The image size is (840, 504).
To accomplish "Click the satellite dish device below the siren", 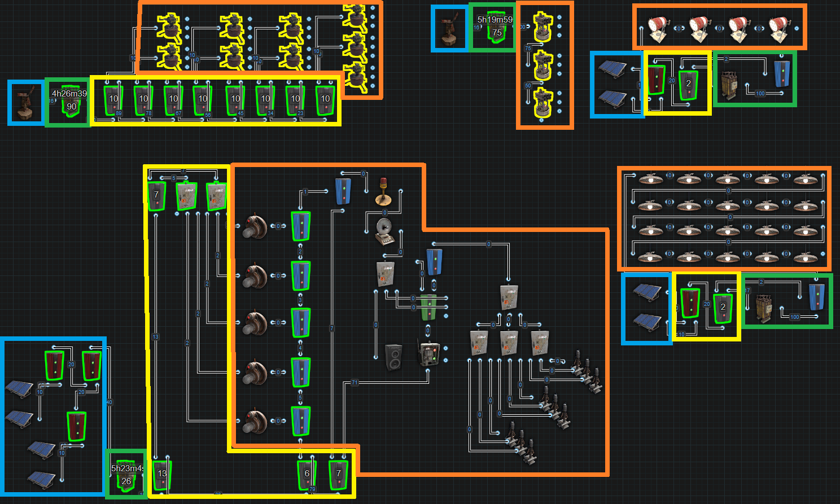I will (x=386, y=231).
